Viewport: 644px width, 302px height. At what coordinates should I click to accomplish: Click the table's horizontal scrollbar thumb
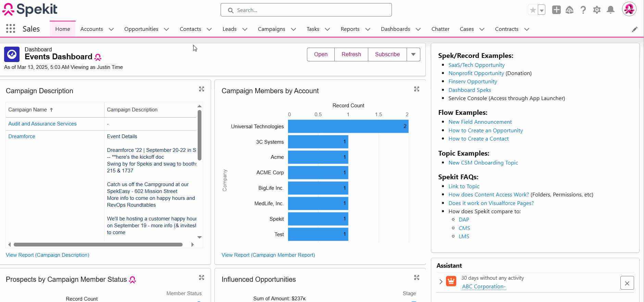coord(98,244)
